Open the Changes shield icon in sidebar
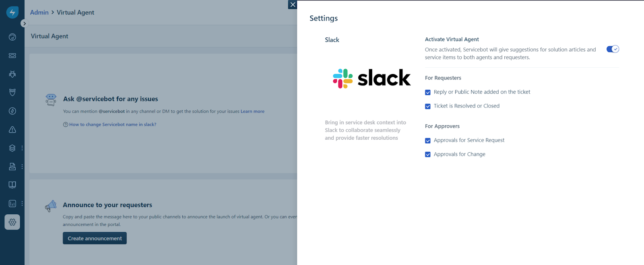This screenshot has height=265, width=644. coord(12,93)
